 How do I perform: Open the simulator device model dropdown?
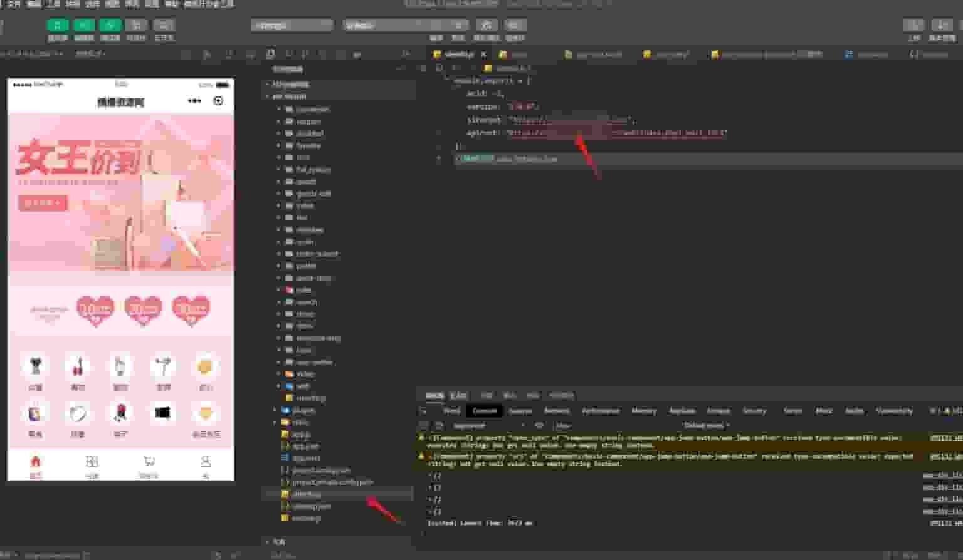pos(31,54)
